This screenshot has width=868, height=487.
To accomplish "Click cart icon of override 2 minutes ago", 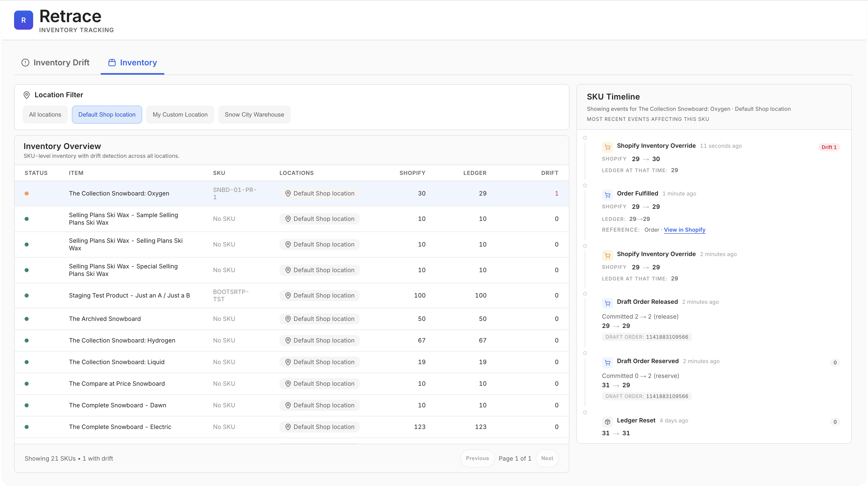I will click(x=608, y=256).
